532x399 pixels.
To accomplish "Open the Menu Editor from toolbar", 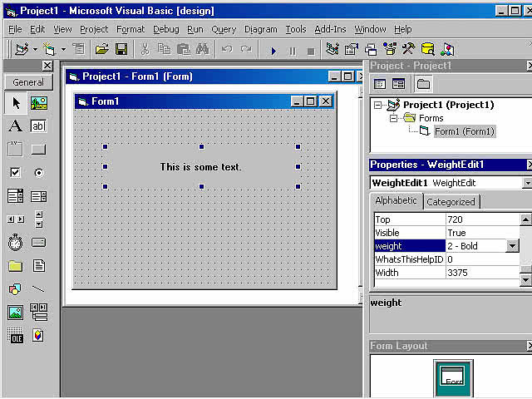I will pyautogui.click(x=79, y=50).
